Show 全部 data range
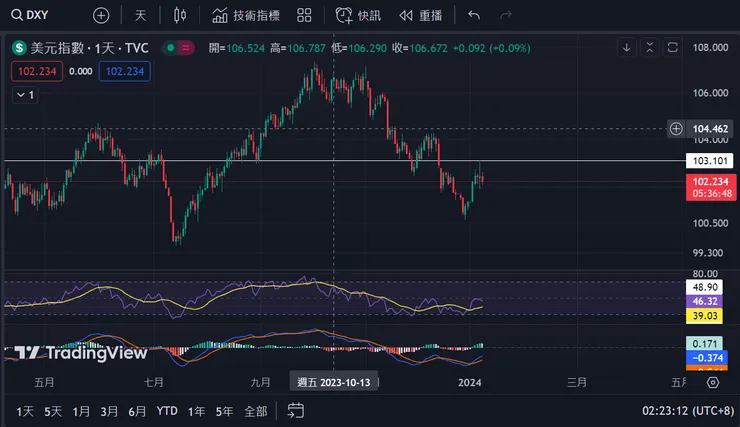This screenshot has height=427, width=740. [256, 411]
